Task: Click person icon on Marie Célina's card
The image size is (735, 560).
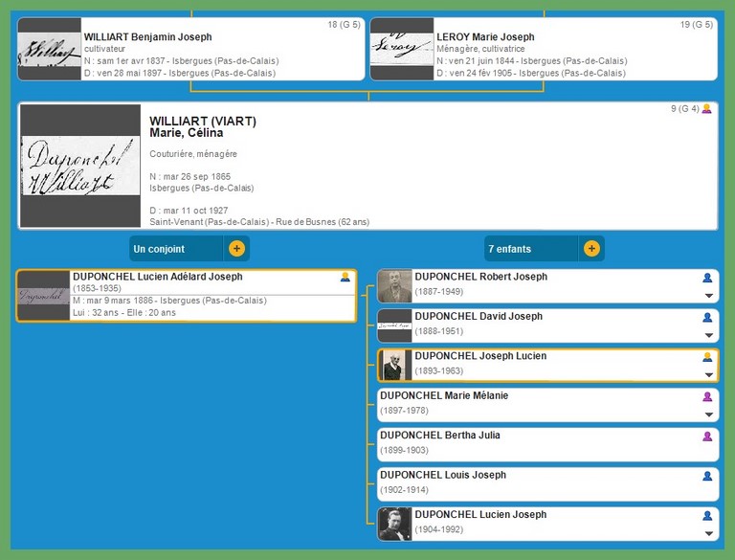Action: [x=706, y=109]
